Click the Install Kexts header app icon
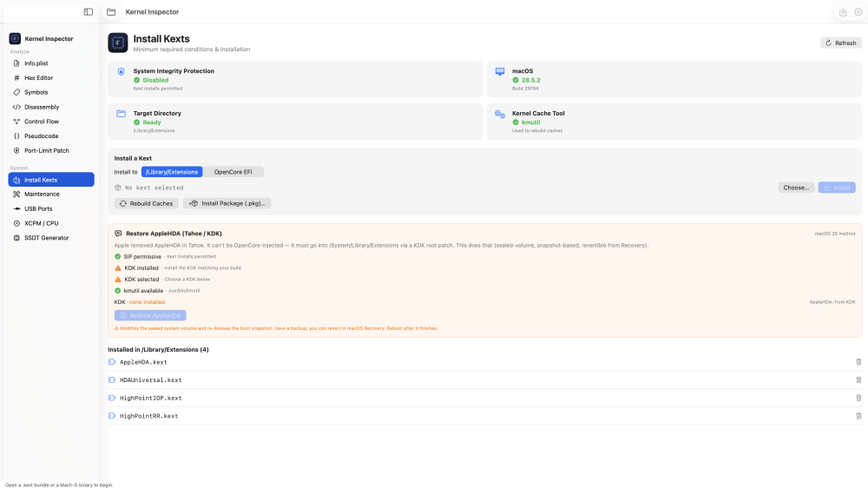868x488 pixels. (x=118, y=43)
